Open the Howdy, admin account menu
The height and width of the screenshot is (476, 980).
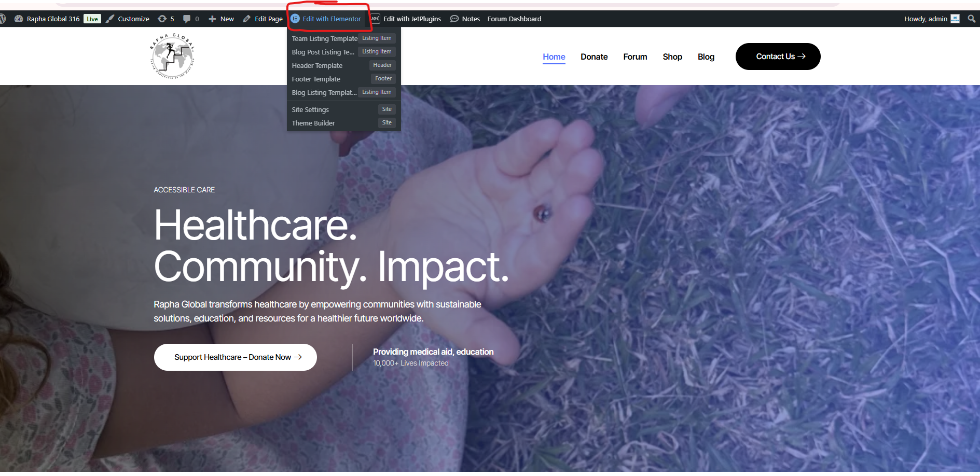tap(925, 19)
